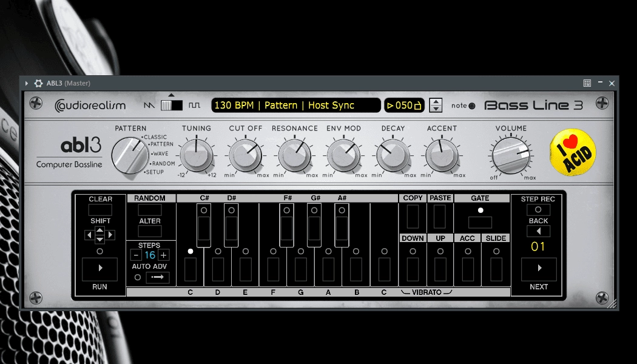Toggle the AUTO ADV indicator
The width and height of the screenshot is (637, 364).
pos(137,277)
